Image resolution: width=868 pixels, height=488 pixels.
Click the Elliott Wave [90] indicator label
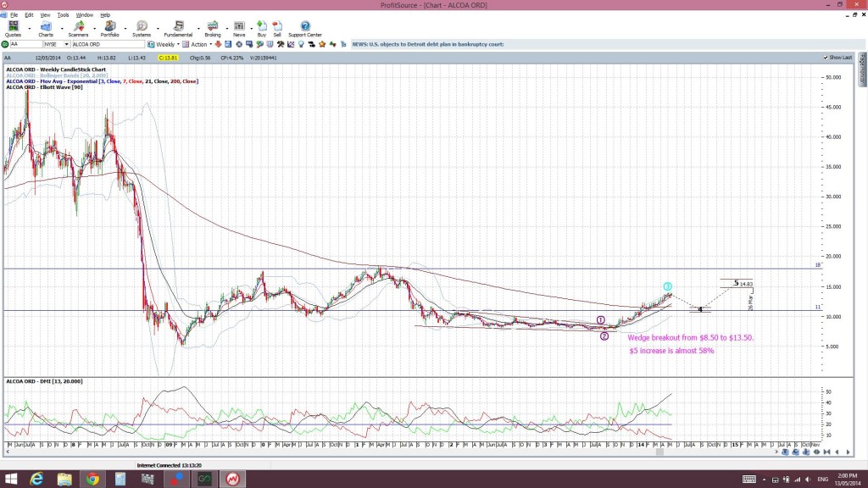tap(44, 87)
